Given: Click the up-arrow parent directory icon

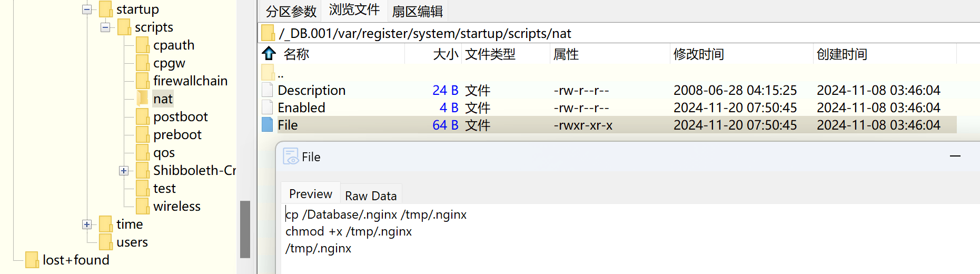Looking at the screenshot, I should point(269,53).
